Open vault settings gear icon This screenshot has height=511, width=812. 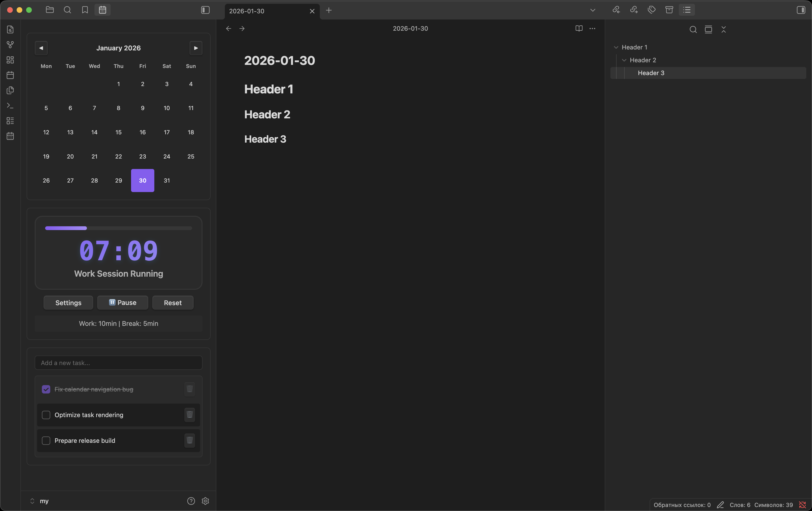pos(205,501)
